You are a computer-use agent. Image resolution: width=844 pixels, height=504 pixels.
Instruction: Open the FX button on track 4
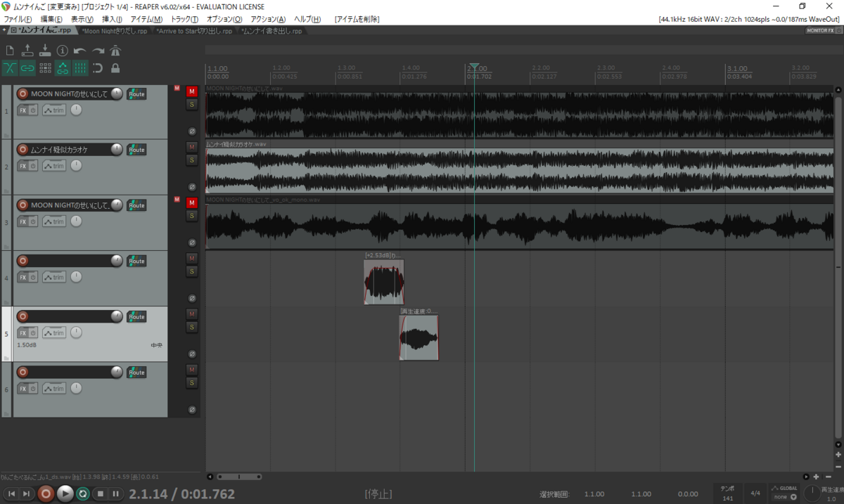tap(23, 277)
